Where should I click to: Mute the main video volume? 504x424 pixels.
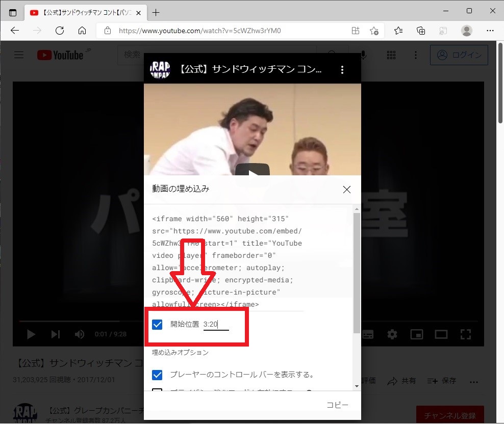(80, 334)
